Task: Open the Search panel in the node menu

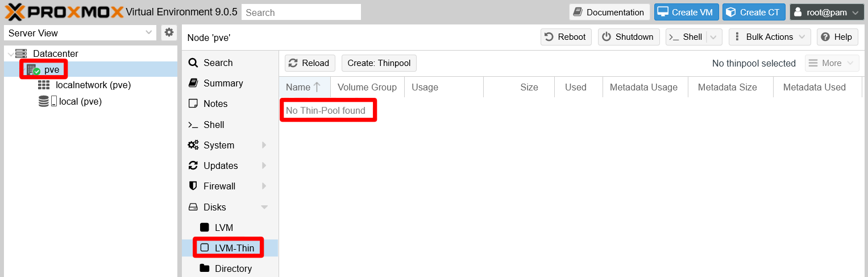Action: coord(230,63)
